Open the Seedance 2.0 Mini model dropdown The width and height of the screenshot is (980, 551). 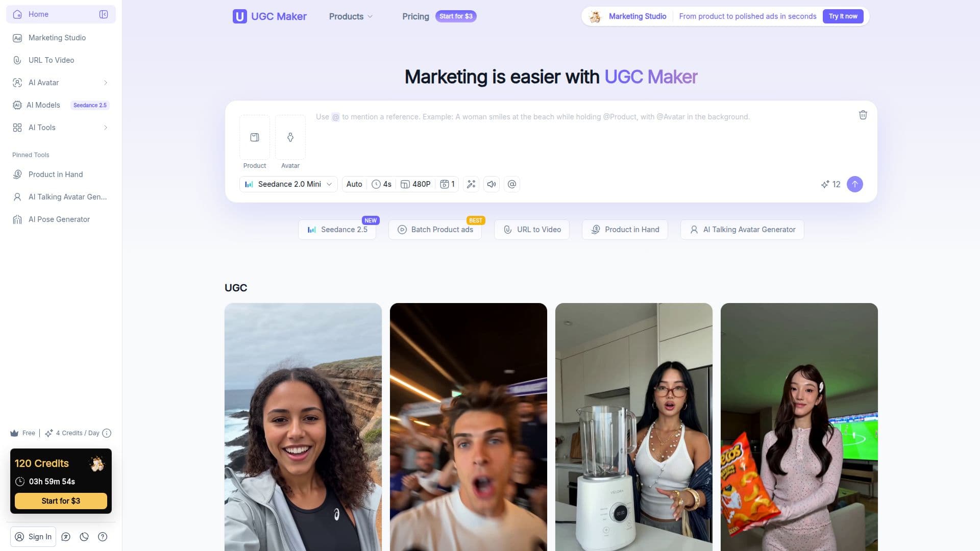288,184
